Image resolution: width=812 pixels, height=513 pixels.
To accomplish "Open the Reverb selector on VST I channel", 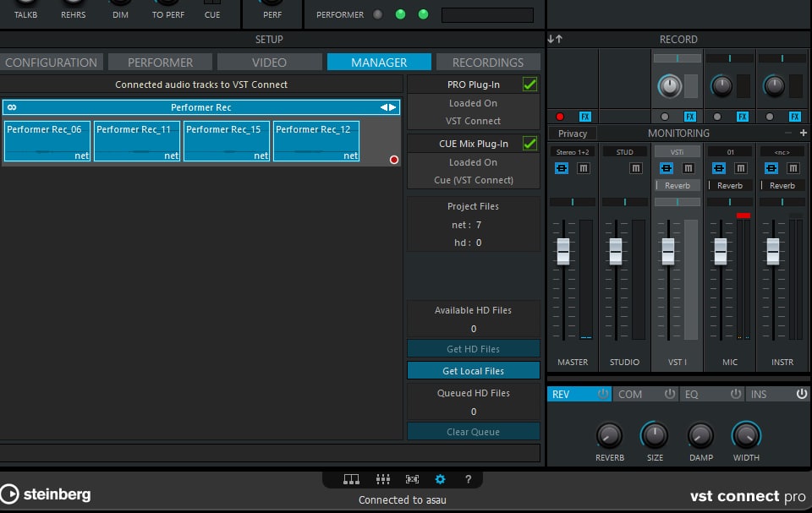I will coord(678,185).
